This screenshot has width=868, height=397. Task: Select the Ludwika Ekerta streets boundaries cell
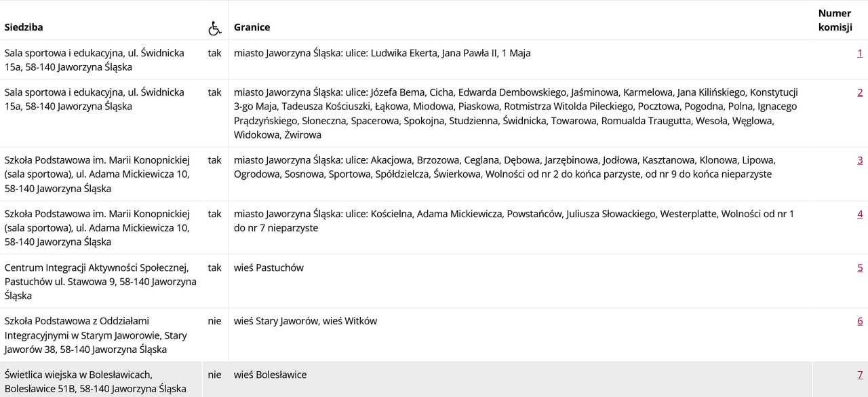[520, 60]
